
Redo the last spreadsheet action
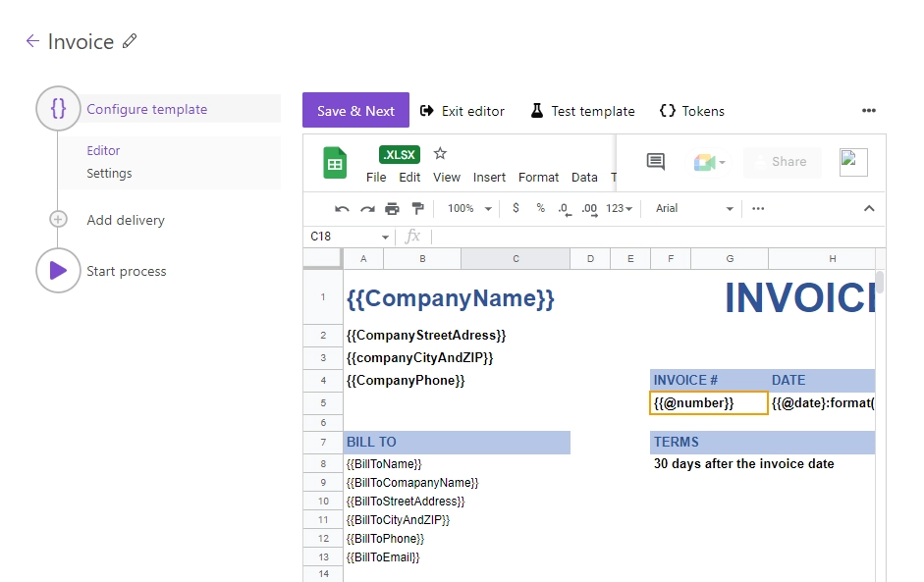pyautogui.click(x=367, y=208)
